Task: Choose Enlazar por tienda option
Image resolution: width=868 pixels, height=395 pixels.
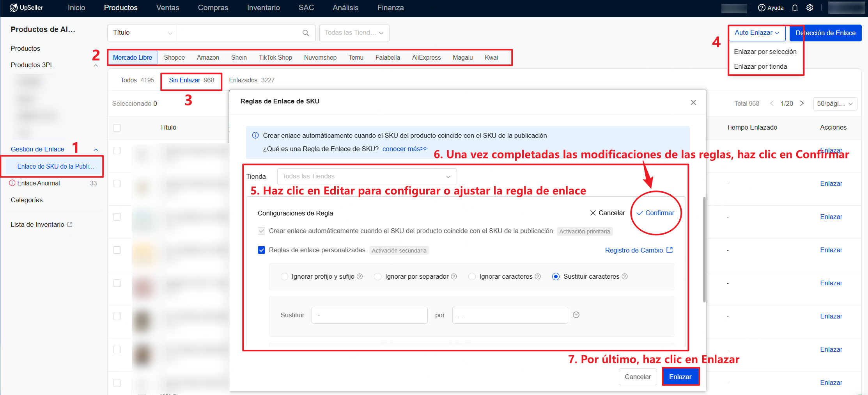Action: point(760,66)
